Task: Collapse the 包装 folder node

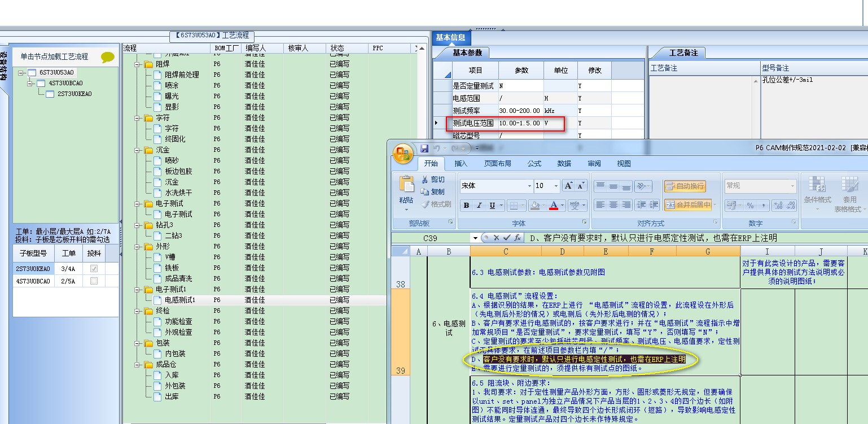Action: click(x=137, y=343)
